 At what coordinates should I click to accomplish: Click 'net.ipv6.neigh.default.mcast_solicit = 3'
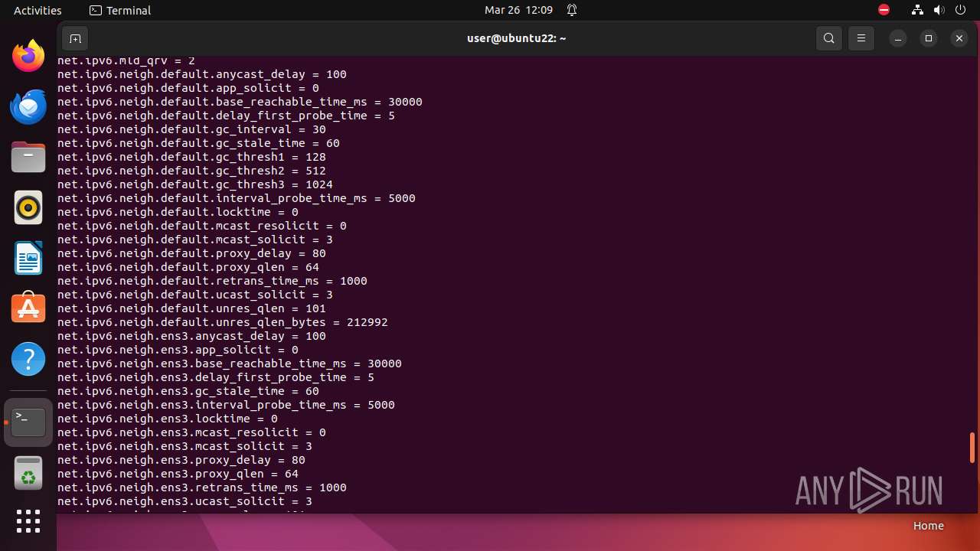click(195, 240)
